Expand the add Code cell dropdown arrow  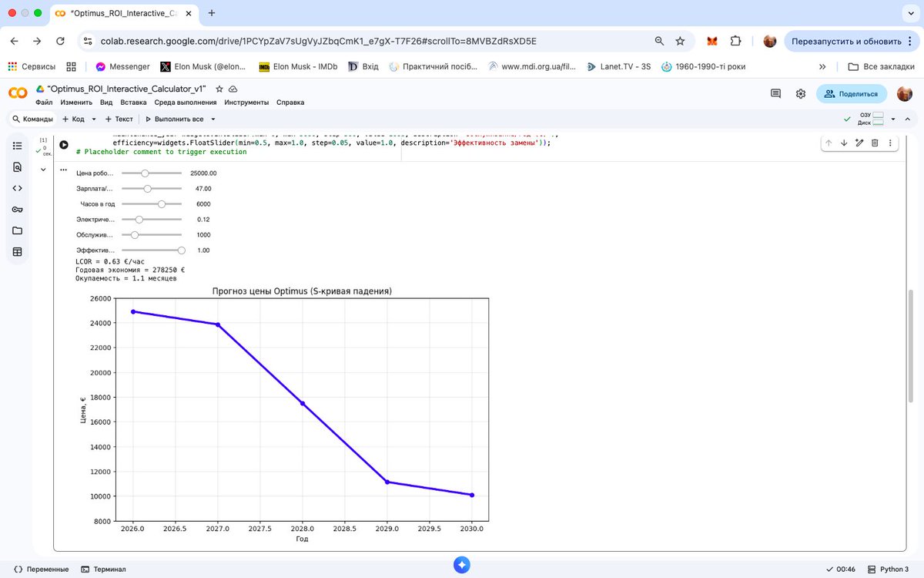coord(94,119)
